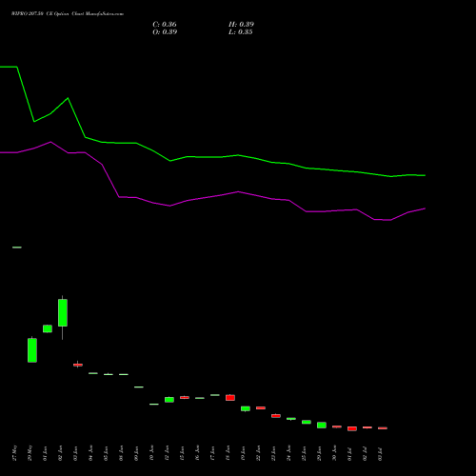The width and height of the screenshot is (476, 476).
Task: Click the green candle for 29 May
Action: click(x=32, y=350)
